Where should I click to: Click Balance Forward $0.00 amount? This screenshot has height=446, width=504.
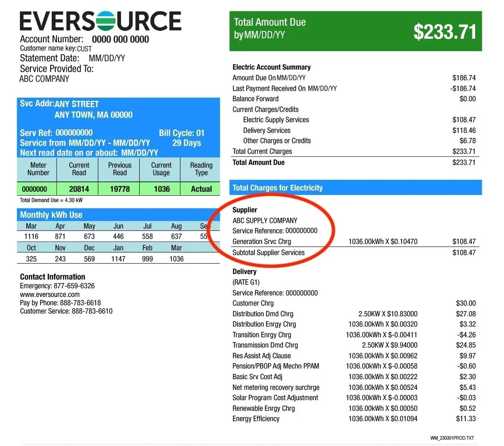pyautogui.click(x=468, y=99)
